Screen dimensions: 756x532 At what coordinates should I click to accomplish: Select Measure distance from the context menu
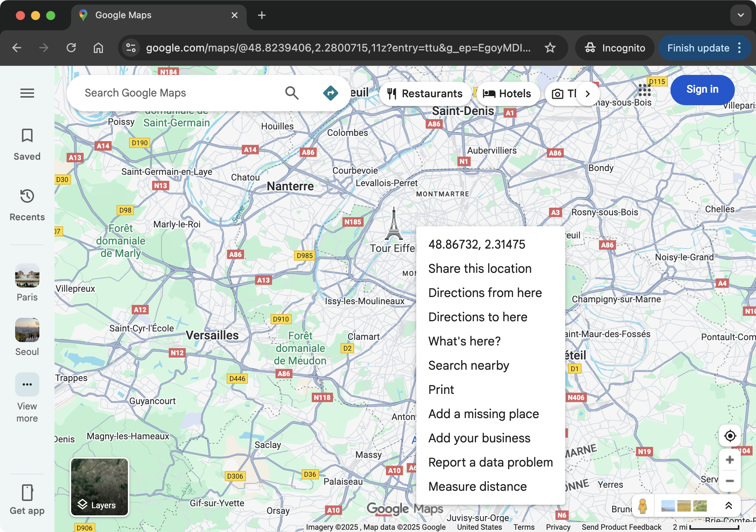477,486
